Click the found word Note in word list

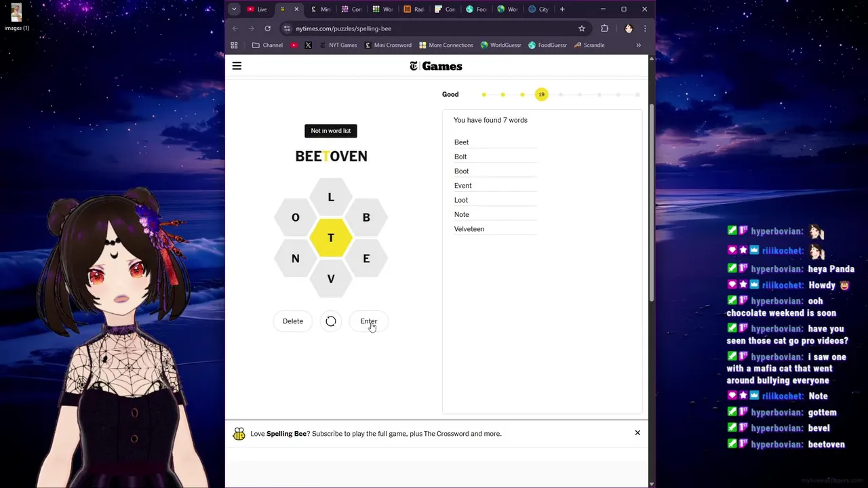tap(461, 214)
